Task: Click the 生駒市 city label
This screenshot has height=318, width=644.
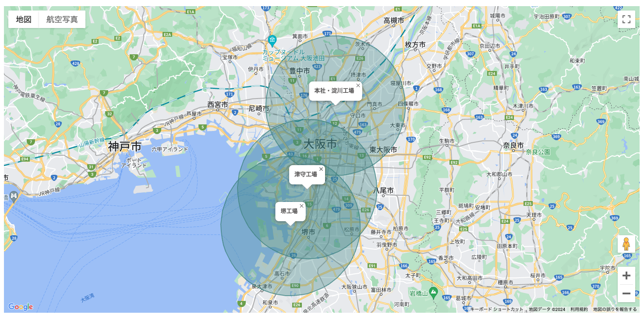Action: (448, 141)
